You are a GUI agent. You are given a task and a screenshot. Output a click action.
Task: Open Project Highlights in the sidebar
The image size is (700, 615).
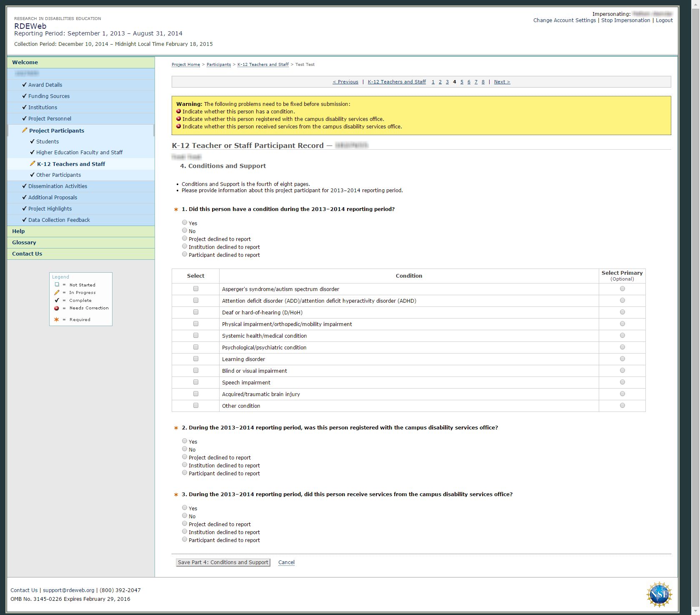[50, 209]
